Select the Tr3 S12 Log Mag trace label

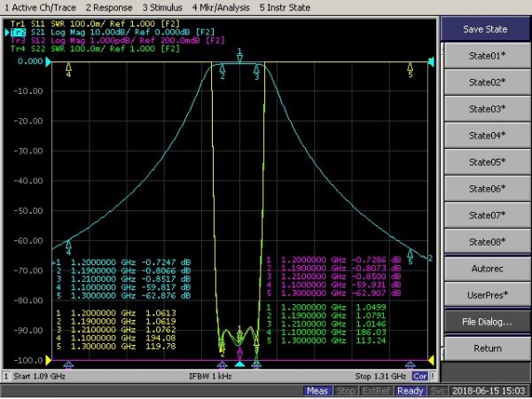(117, 41)
